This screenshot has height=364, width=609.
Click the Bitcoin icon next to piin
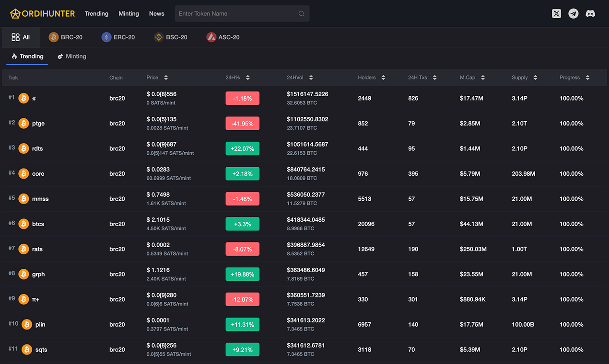(x=27, y=324)
